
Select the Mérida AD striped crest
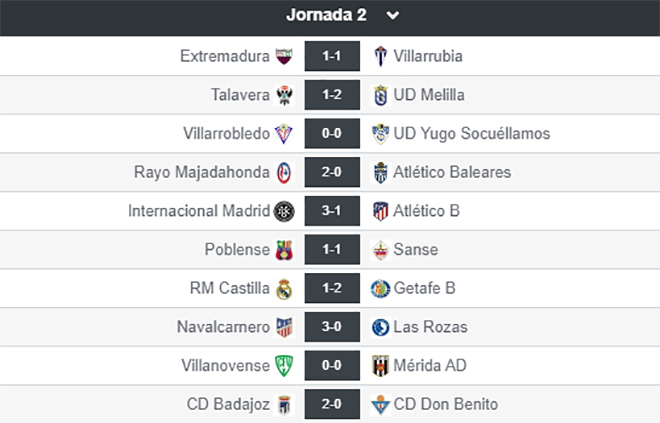(x=381, y=366)
